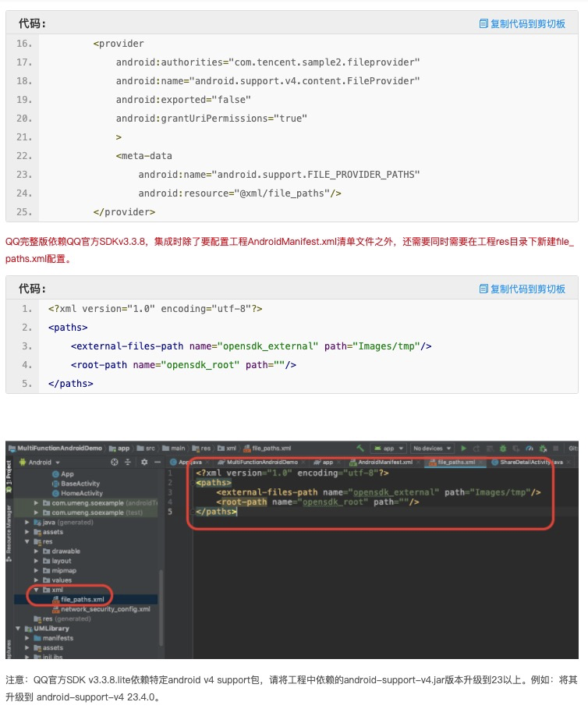Expand the layout folder arrow
The width and height of the screenshot is (588, 709).
point(36,561)
